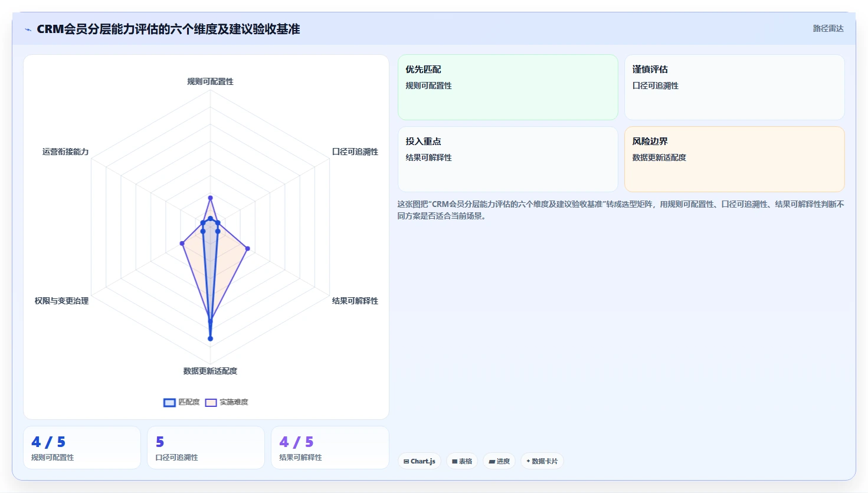The width and height of the screenshot is (868, 493).
Task: Click the purple data point toward 结果可解释性
Action: (247, 249)
